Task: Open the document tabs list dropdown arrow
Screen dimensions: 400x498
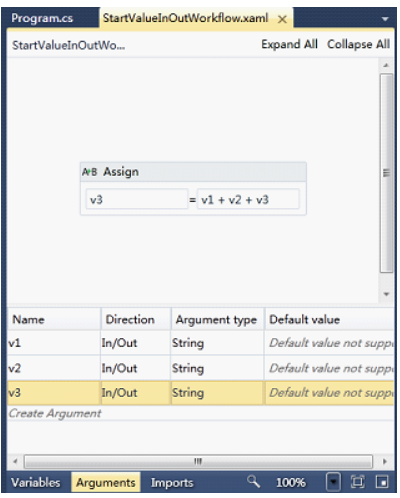Action: 385,19
